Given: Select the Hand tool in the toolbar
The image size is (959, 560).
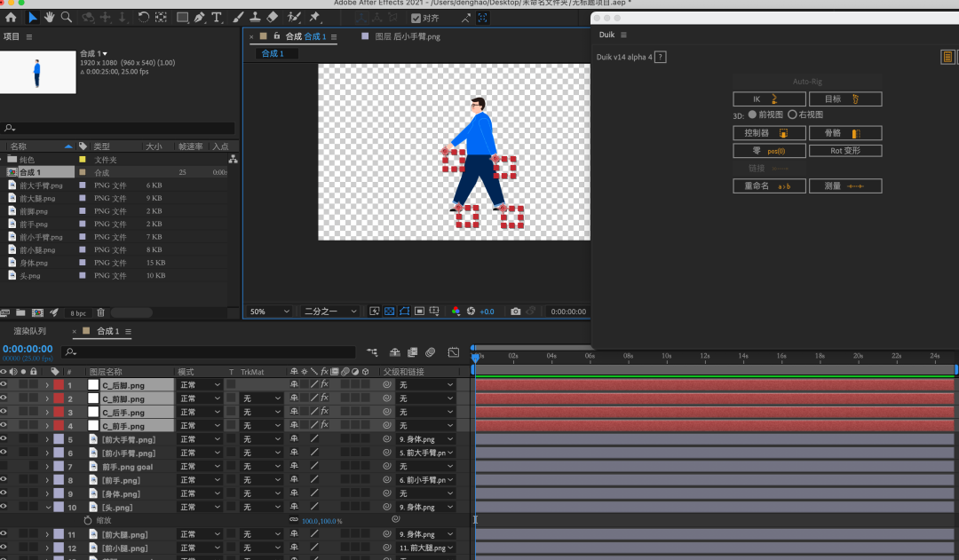Looking at the screenshot, I should (50, 17).
